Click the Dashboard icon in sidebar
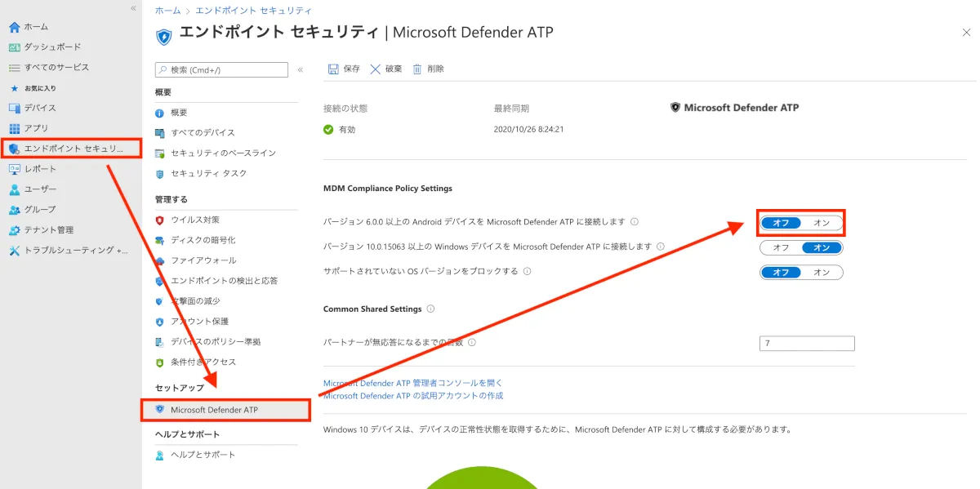980x489 pixels. click(x=14, y=47)
